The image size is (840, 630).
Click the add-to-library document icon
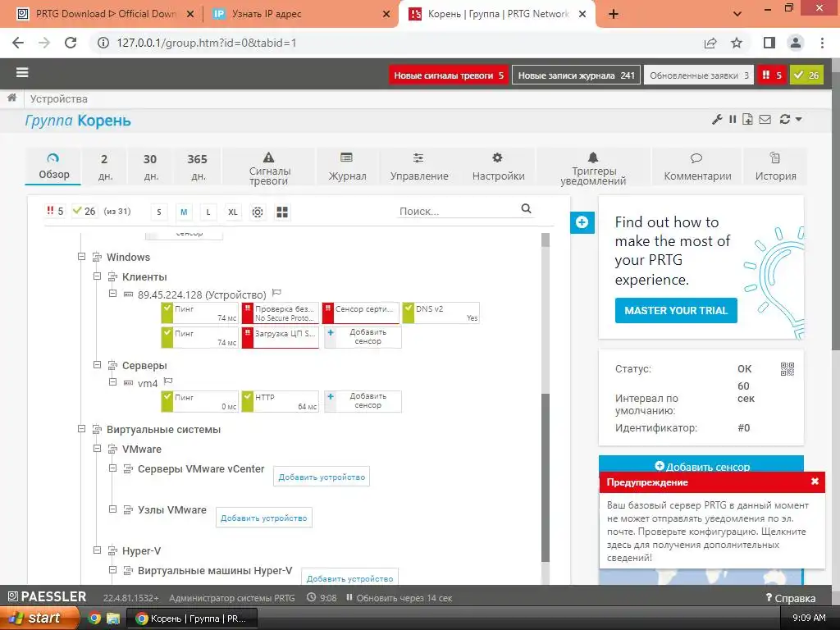pos(748,120)
